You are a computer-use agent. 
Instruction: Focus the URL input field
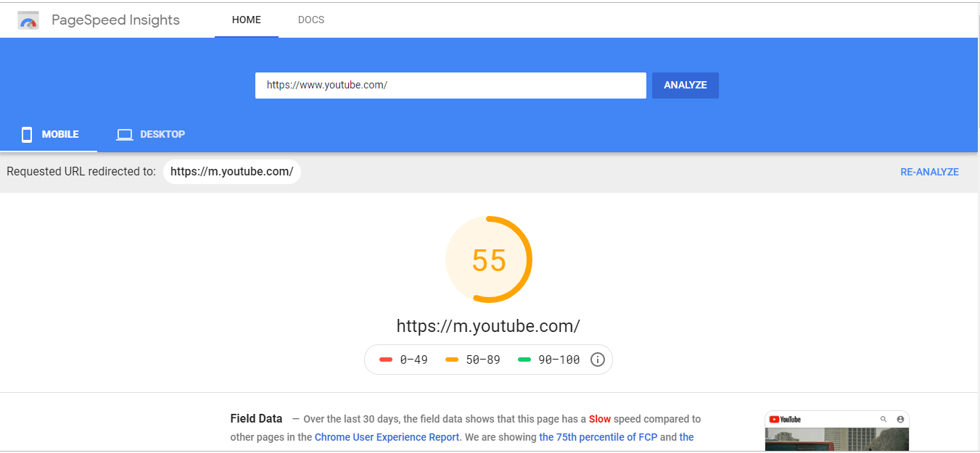450,85
